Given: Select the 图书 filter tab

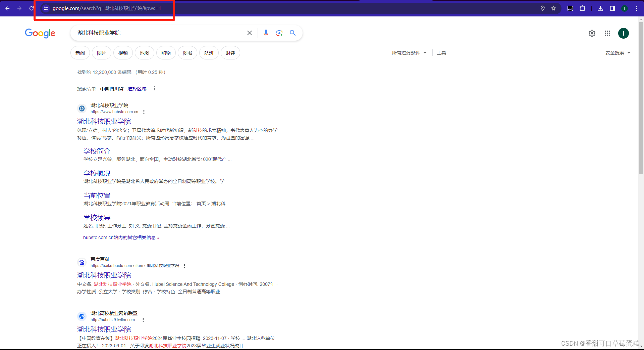Looking at the screenshot, I should tap(187, 53).
